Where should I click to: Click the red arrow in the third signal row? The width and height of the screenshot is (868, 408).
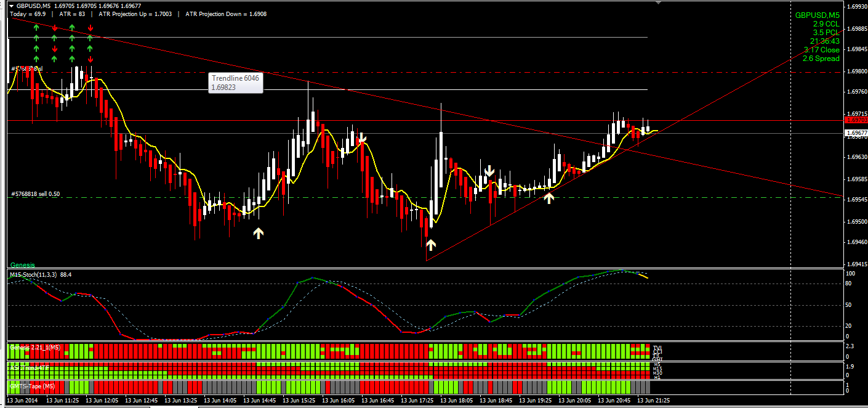[54, 49]
